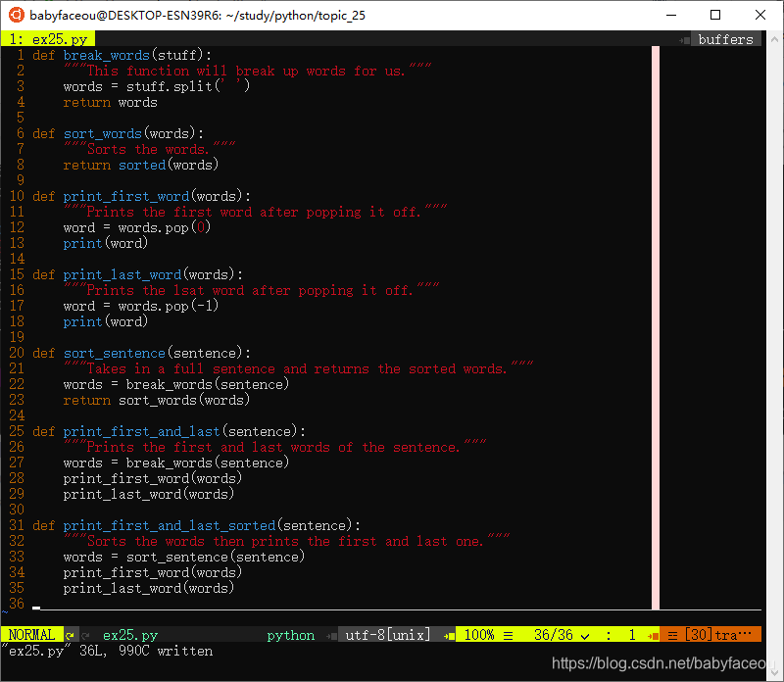784x682 pixels.
Task: Close the terminal window
Action: [x=760, y=15]
